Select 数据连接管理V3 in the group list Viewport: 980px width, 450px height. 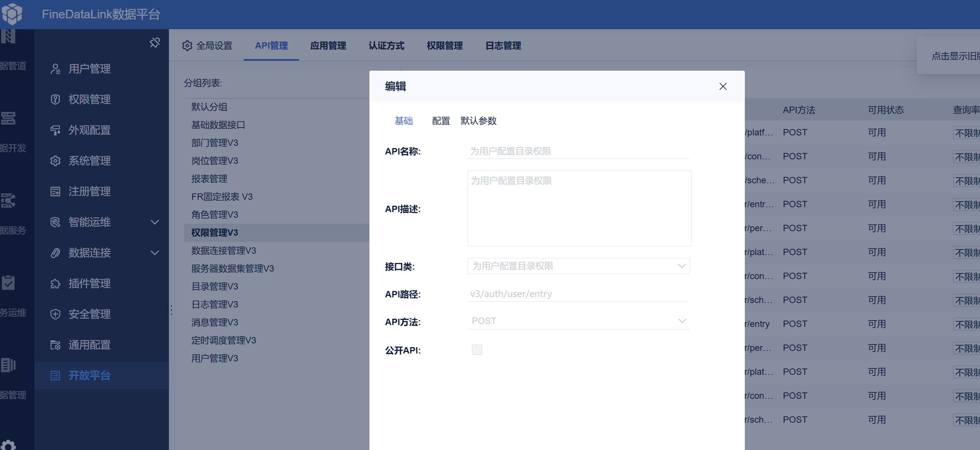click(x=223, y=251)
